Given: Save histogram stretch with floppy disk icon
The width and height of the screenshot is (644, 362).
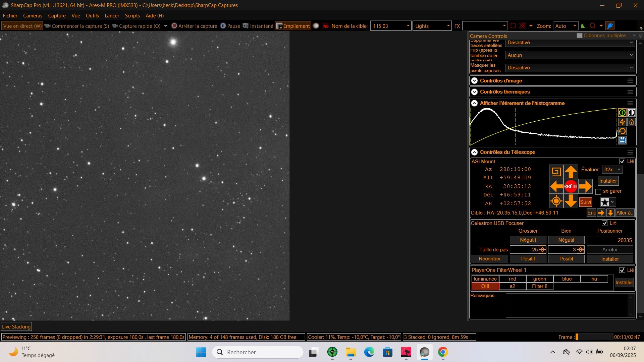Looking at the screenshot, I should click(x=622, y=140).
